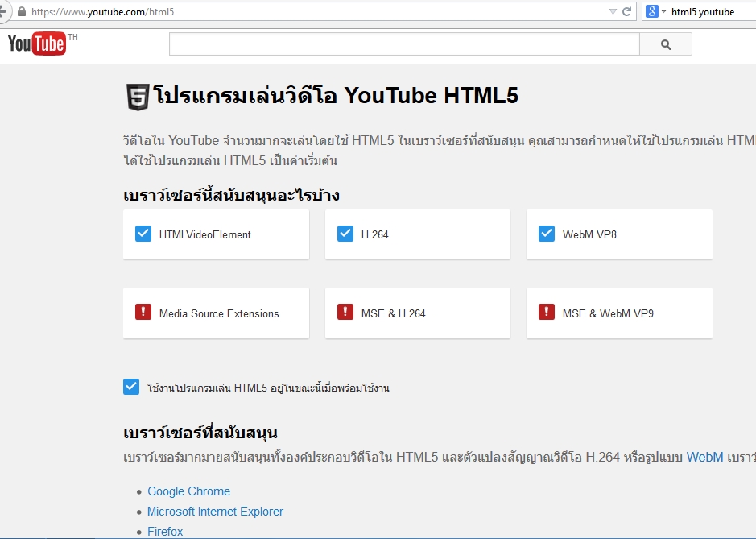
Task: Click the WebM VP8 checkmark icon
Action: point(546,234)
